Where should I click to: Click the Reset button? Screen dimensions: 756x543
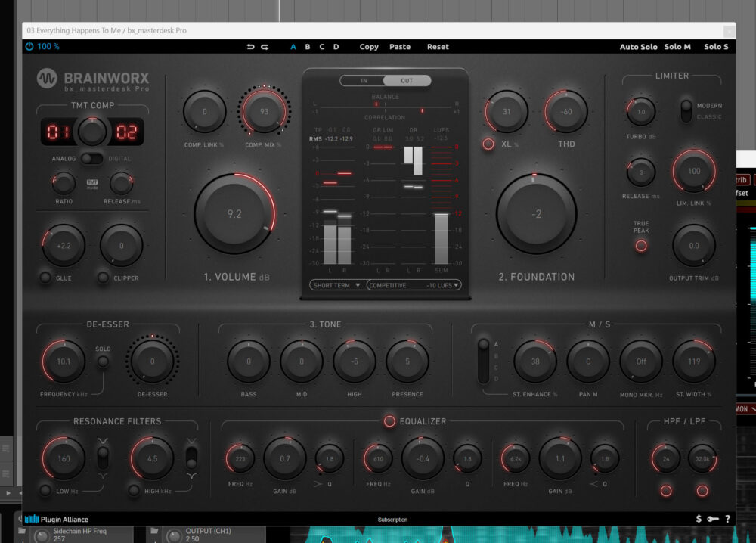tap(438, 47)
